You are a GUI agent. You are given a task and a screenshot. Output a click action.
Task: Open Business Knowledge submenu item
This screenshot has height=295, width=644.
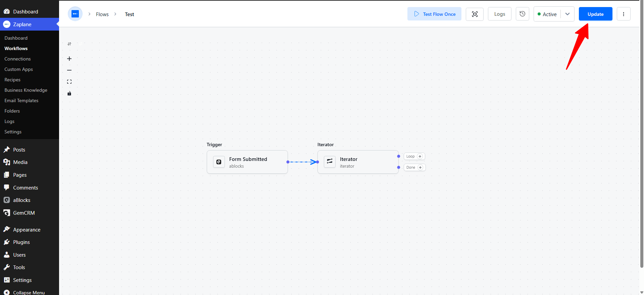[30, 90]
